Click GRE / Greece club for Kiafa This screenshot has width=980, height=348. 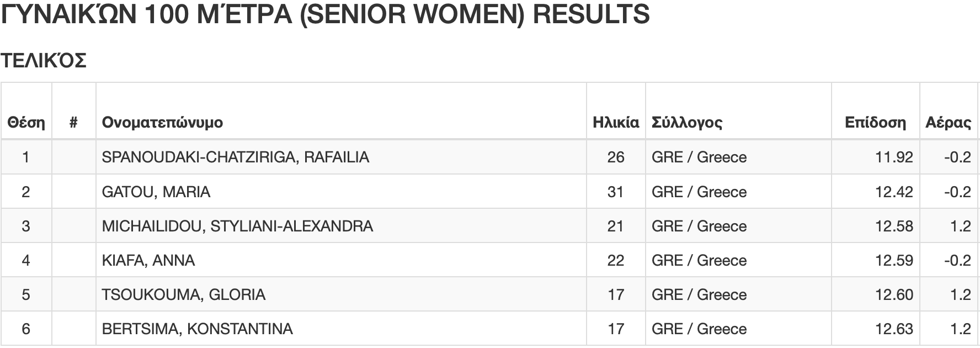tap(699, 260)
